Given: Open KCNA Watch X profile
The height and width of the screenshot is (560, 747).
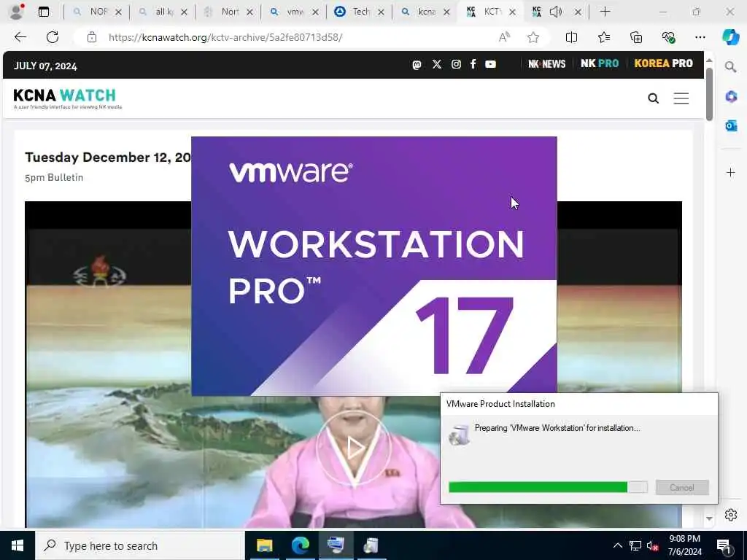Looking at the screenshot, I should pyautogui.click(x=437, y=64).
